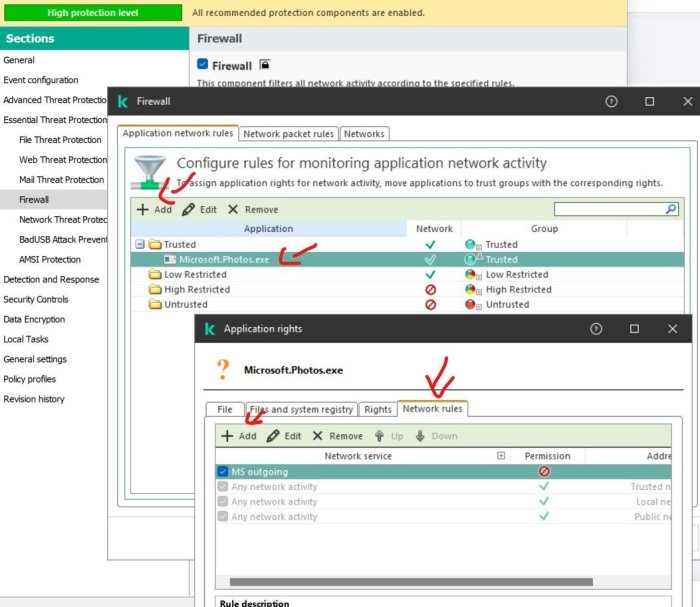Edit selected network rule in Application rights
The height and width of the screenshot is (607, 700).
tap(284, 436)
